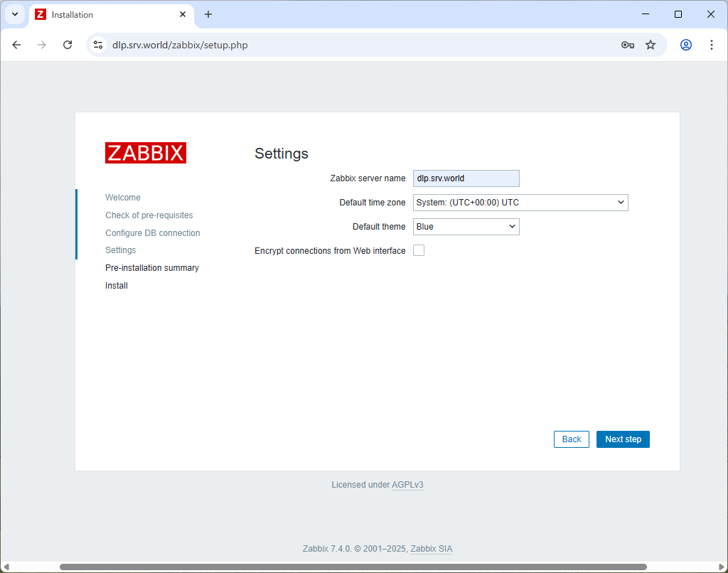Open the browser profile icon

point(685,44)
